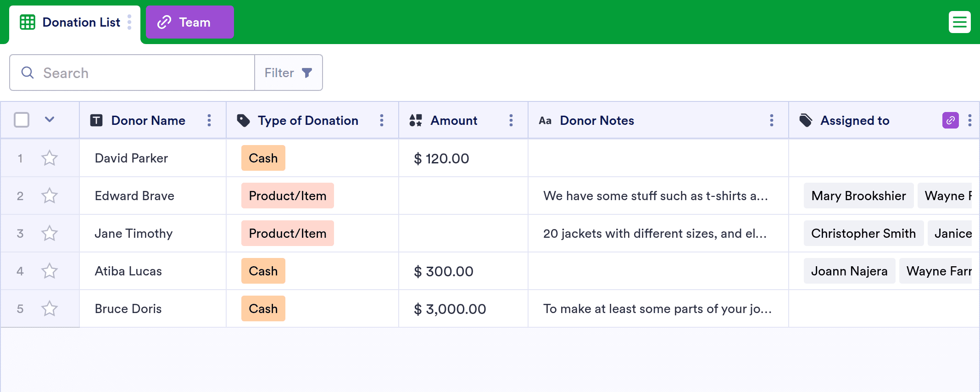
Task: Star the David Parker row
Action: point(50,158)
